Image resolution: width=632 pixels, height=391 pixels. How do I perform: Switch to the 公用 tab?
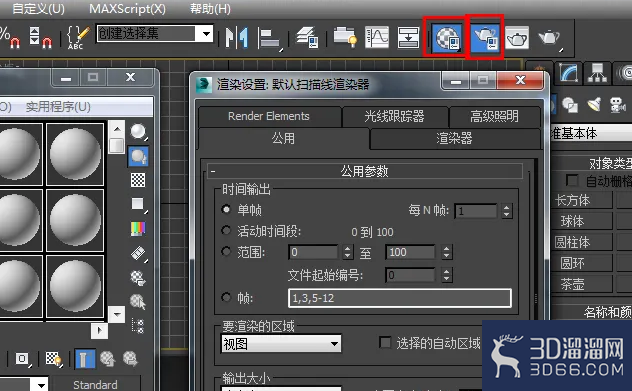(x=283, y=138)
